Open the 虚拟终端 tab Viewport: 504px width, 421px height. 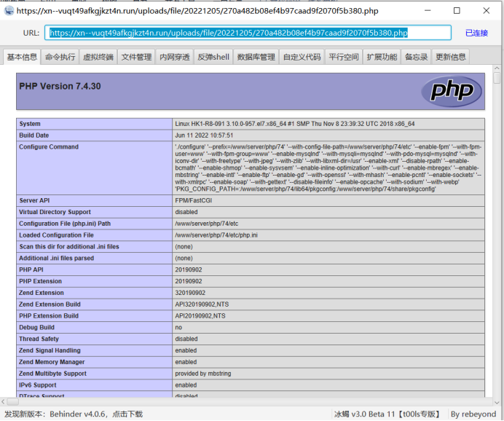click(98, 57)
